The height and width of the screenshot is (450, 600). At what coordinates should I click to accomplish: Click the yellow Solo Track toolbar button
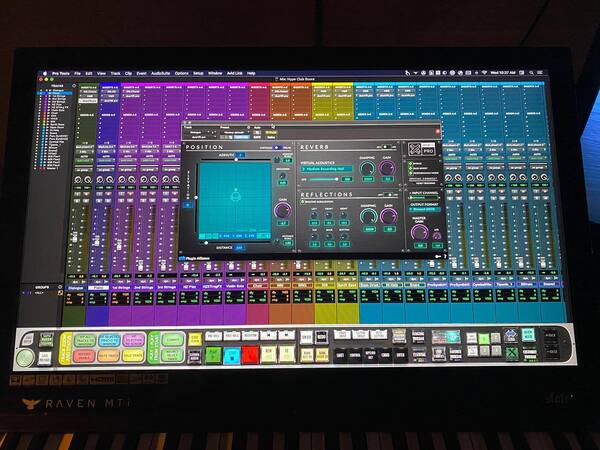(132, 355)
